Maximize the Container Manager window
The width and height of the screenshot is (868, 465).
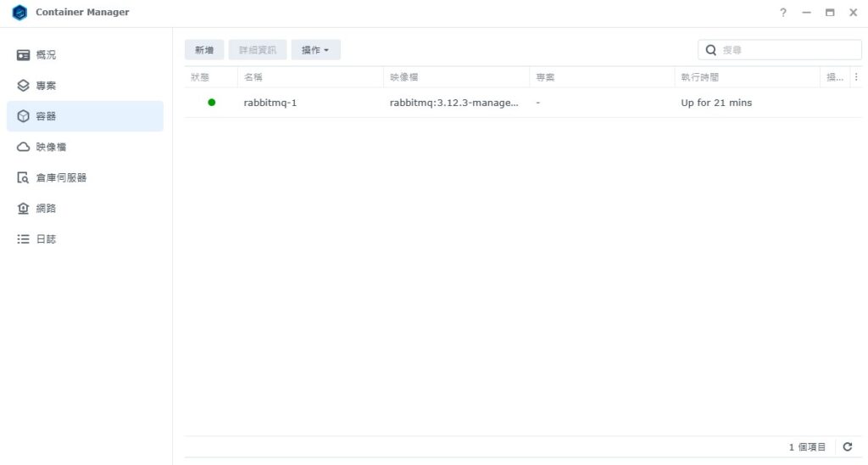(x=830, y=12)
